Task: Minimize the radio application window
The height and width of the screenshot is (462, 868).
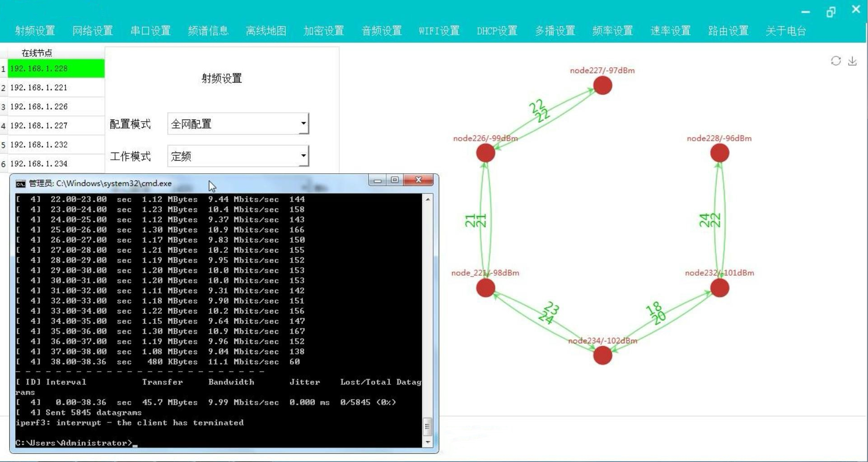Action: tap(806, 12)
